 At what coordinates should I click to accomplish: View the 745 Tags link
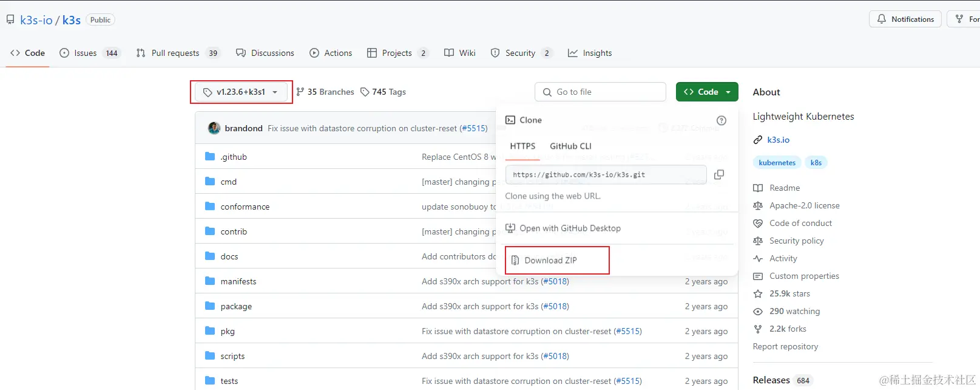coord(383,92)
